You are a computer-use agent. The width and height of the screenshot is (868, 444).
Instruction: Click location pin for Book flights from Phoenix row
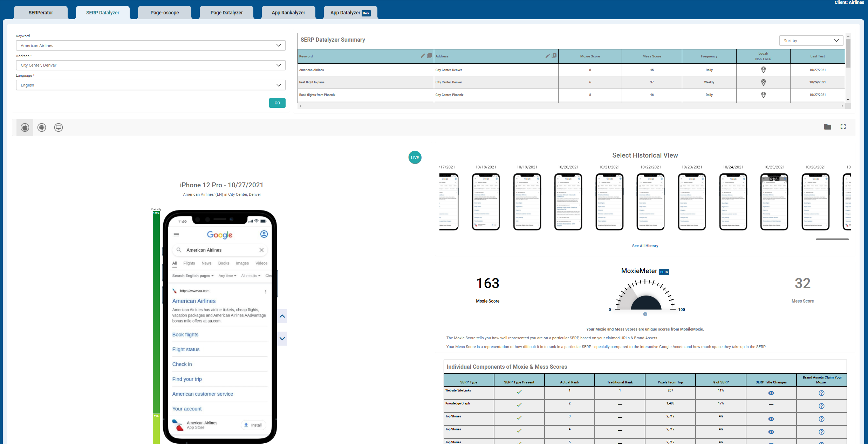tap(763, 95)
